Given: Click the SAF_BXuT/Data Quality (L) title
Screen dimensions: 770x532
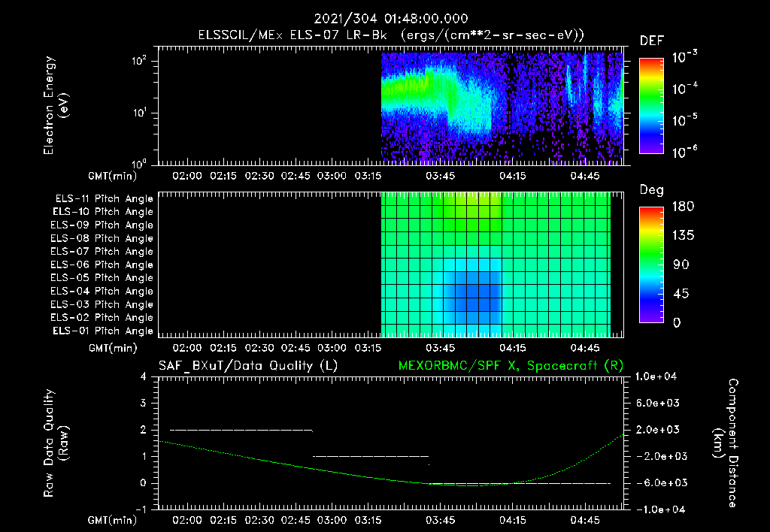Looking at the screenshot, I should coord(248,366).
